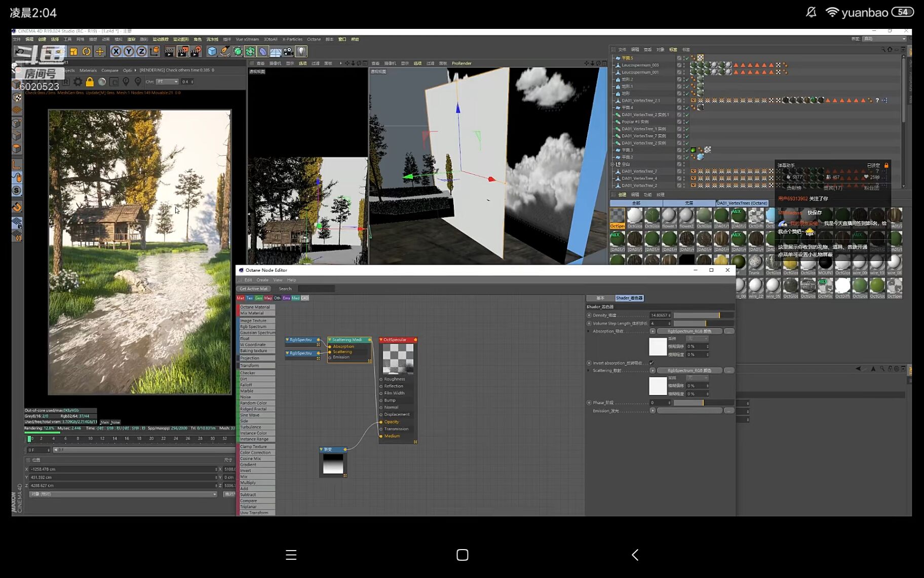This screenshot has height=578, width=924.
Task: Toggle layer box of Leucospermum_003
Action: click(679, 65)
